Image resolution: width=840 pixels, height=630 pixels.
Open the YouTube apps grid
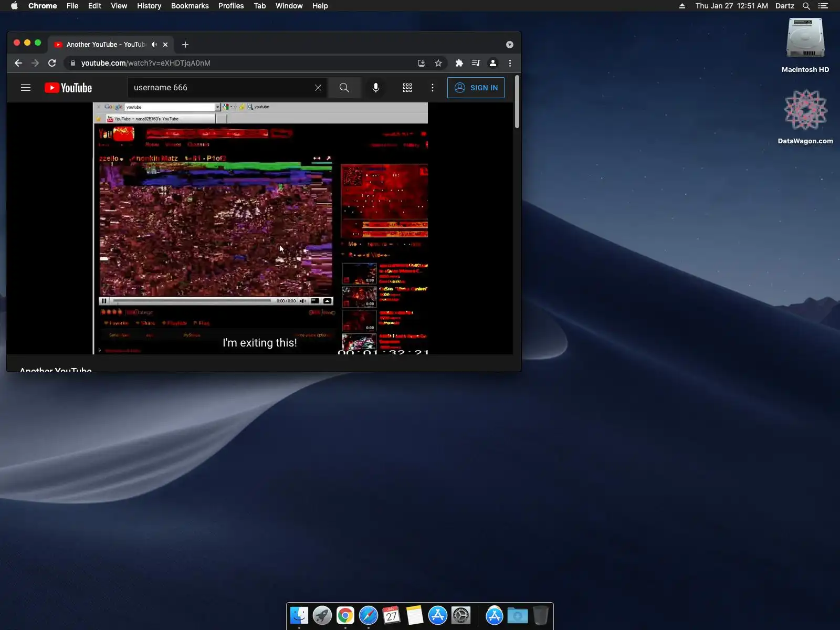[x=407, y=88]
